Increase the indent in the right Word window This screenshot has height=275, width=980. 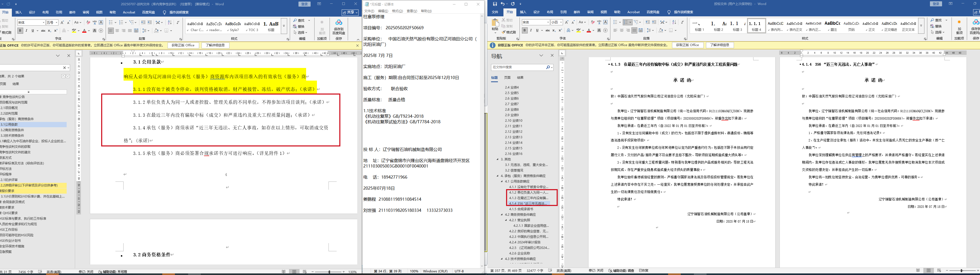pyautogui.click(x=654, y=22)
